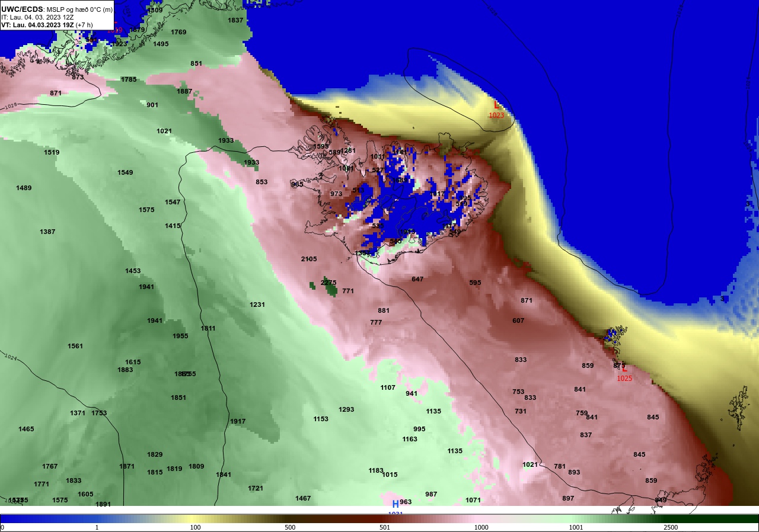Click the map value 1453

pos(133,271)
